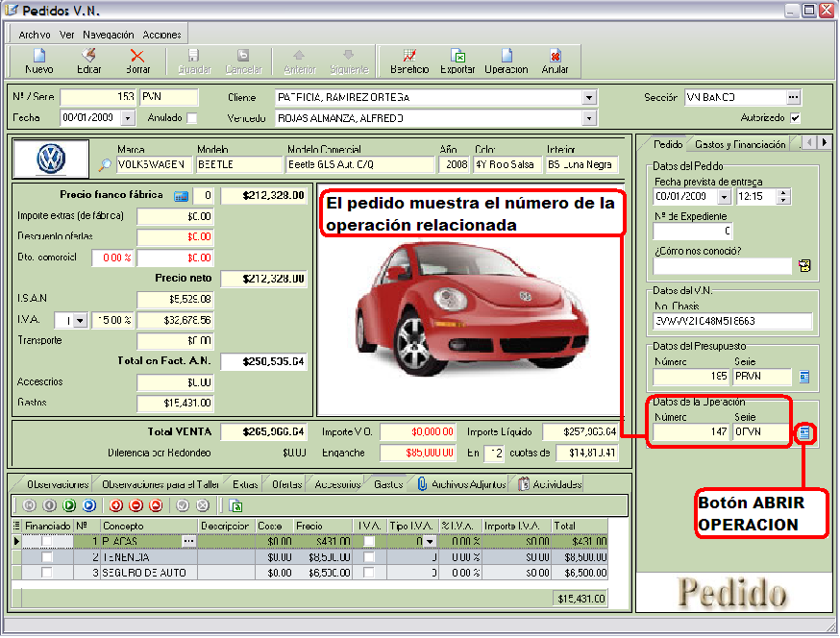
Task: Expand the Vendedor dropdown list
Action: pos(589,118)
